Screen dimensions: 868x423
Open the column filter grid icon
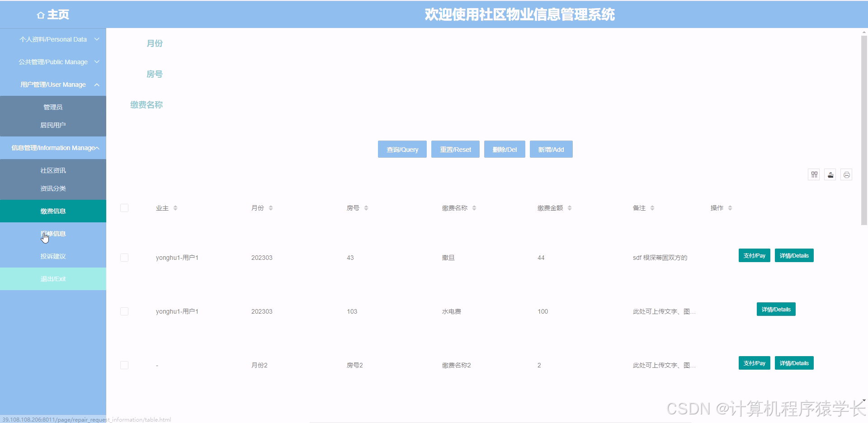[814, 174]
